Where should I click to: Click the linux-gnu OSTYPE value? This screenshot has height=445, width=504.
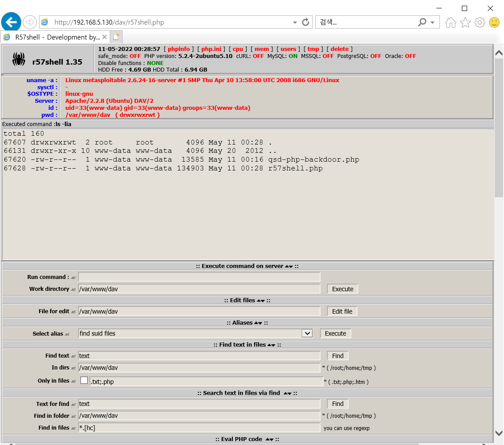click(x=79, y=94)
